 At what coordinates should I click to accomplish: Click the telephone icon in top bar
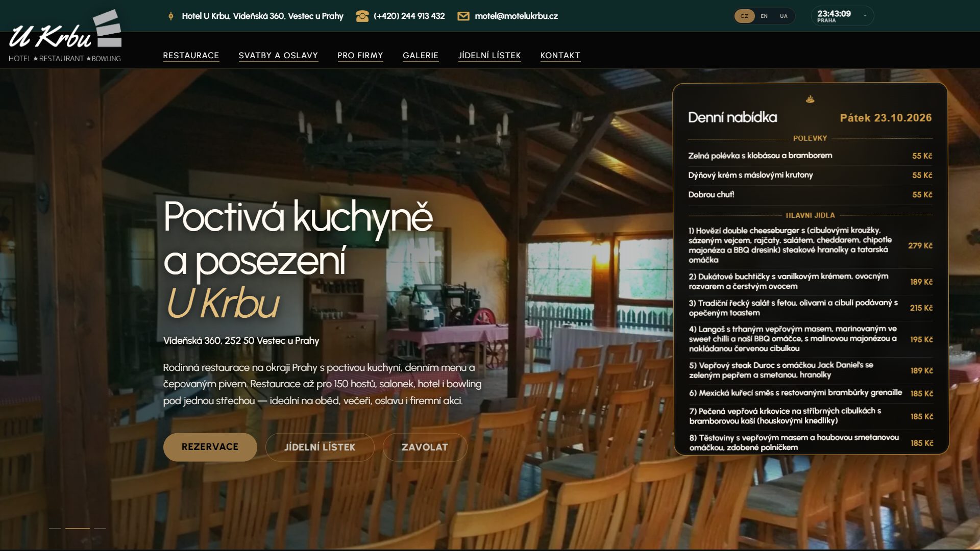[x=362, y=16]
